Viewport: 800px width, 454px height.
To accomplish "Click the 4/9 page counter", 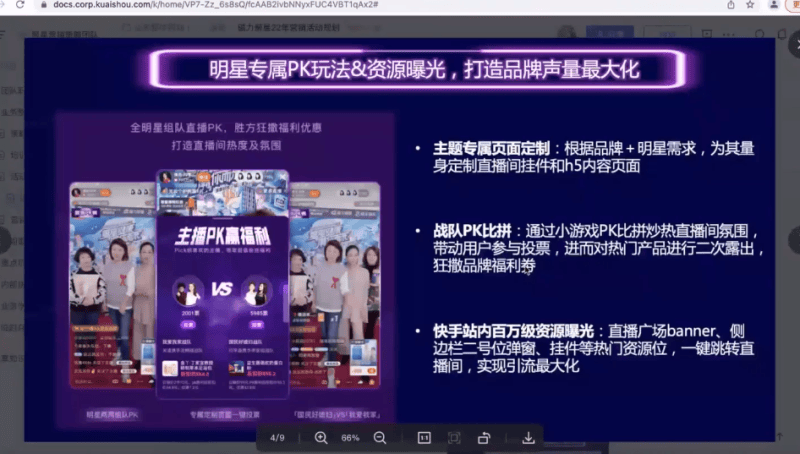I will (x=277, y=438).
